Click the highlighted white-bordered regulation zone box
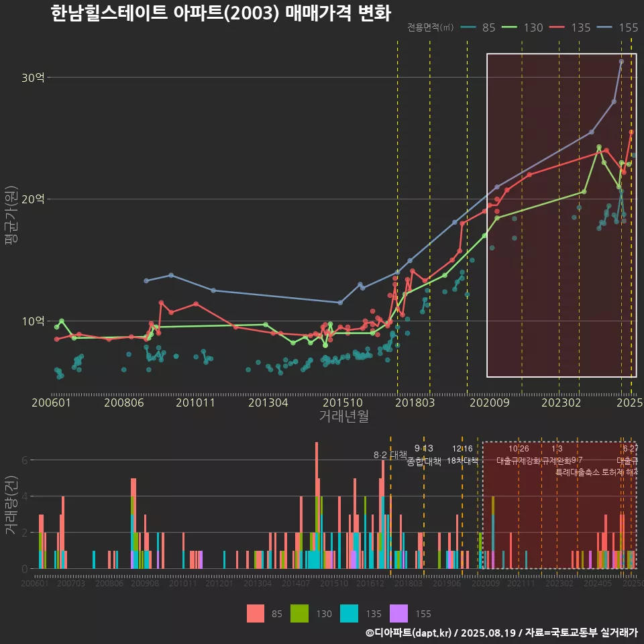 pyautogui.click(x=562, y=215)
